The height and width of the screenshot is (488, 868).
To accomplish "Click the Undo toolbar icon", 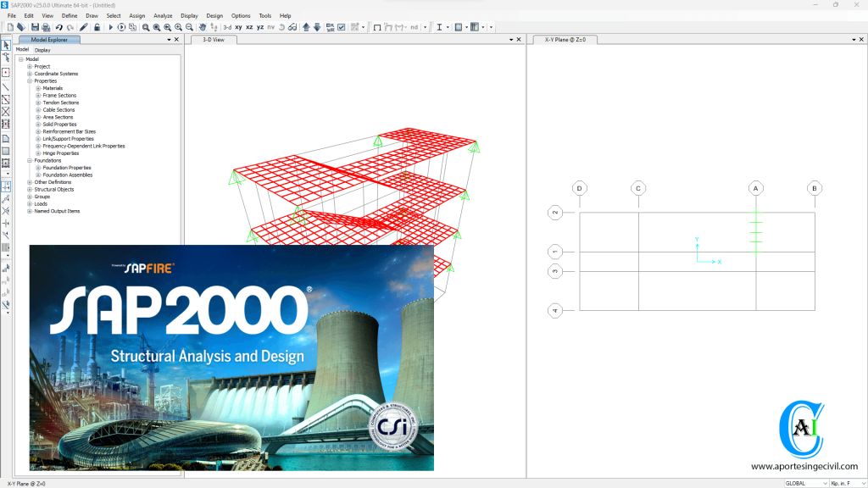I will coord(58,26).
